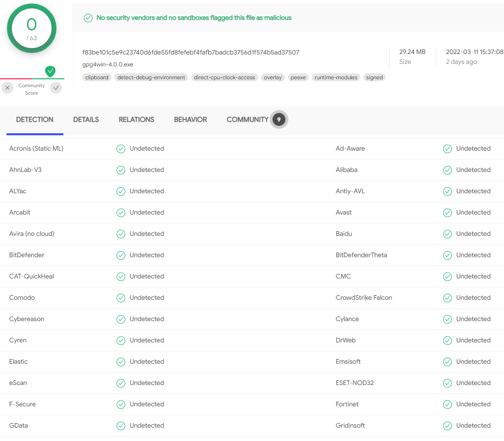Click the Undetected check icon for Ad-Aware

tap(448, 149)
